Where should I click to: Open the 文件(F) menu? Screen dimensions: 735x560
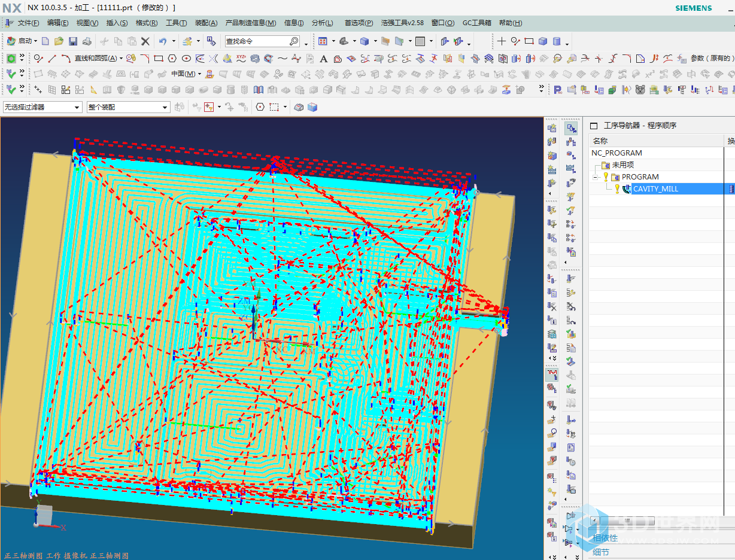click(28, 23)
